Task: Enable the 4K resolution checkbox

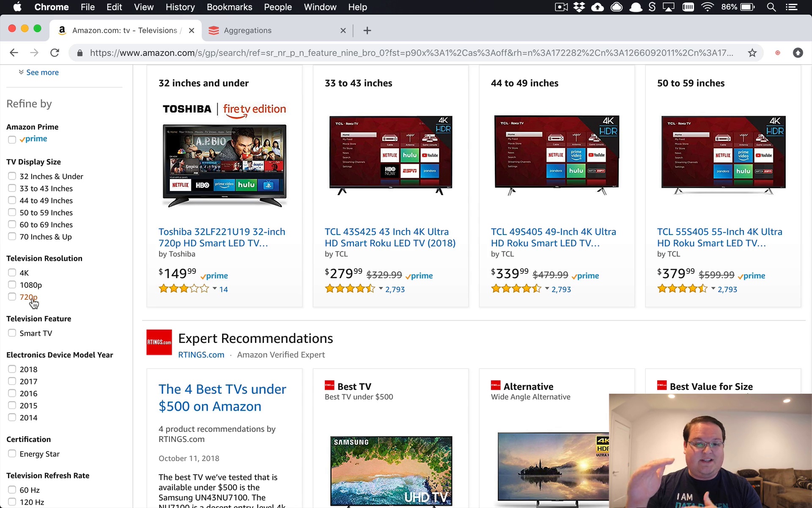Action: pyautogui.click(x=12, y=272)
